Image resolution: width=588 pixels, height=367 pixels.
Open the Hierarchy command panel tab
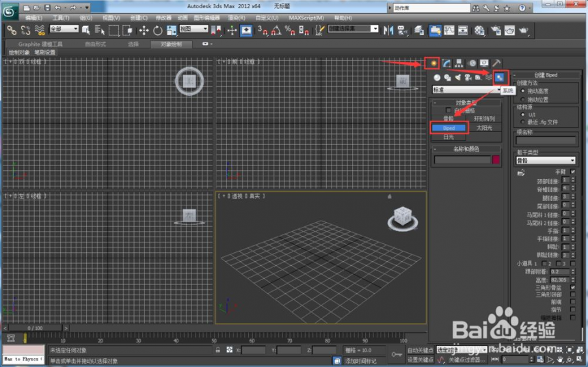click(459, 63)
